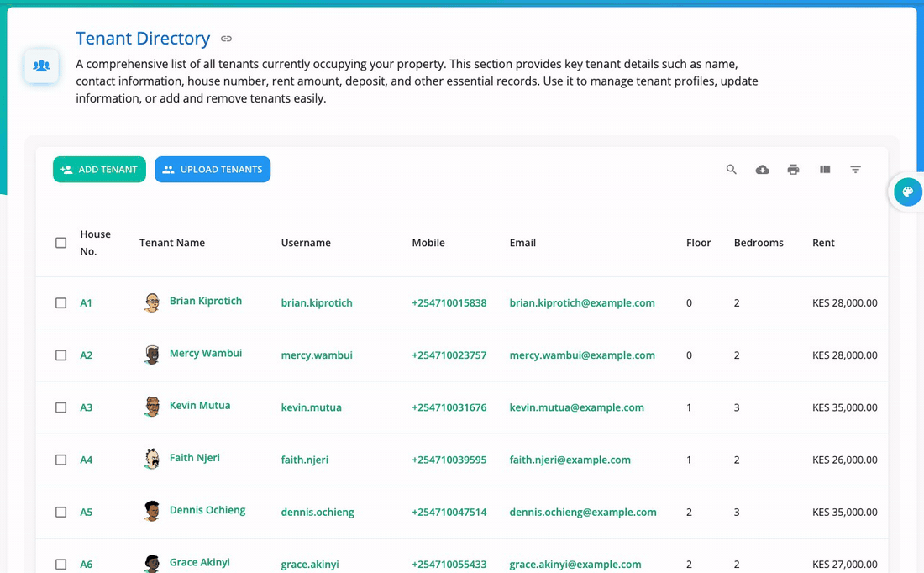Click Brian Kiprotich's avatar
The image size is (924, 573).
point(152,302)
